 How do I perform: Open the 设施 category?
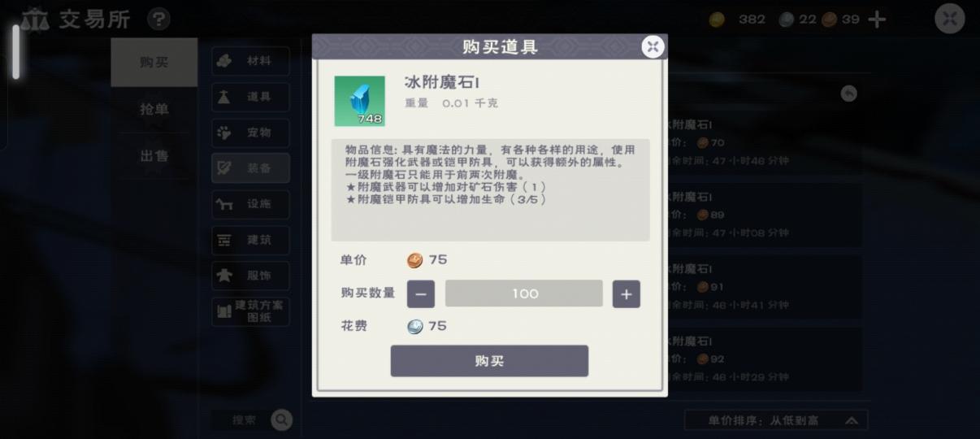point(250,204)
